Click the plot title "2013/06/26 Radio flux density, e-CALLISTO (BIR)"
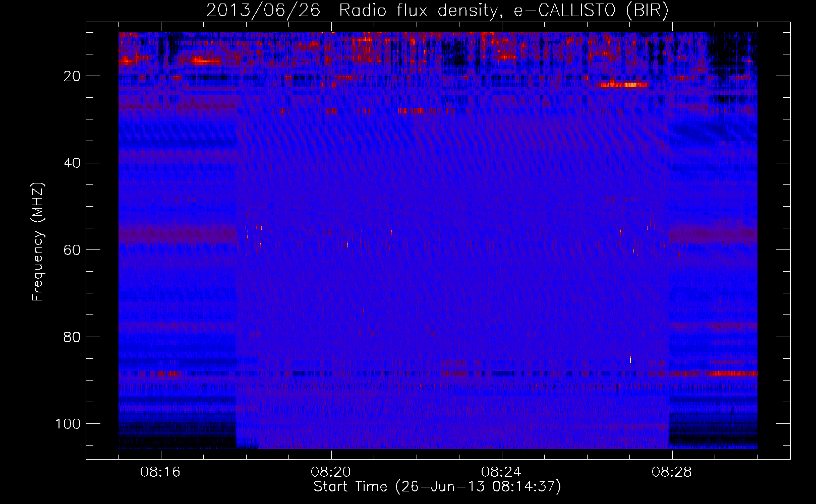Screen dimensions: 816x504 pos(437,11)
